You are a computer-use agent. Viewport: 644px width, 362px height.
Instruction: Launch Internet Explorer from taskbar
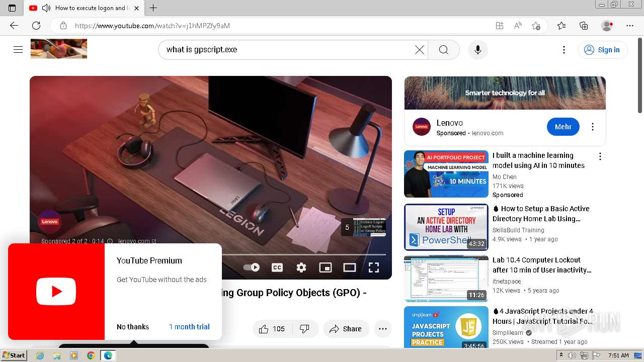[40, 355]
